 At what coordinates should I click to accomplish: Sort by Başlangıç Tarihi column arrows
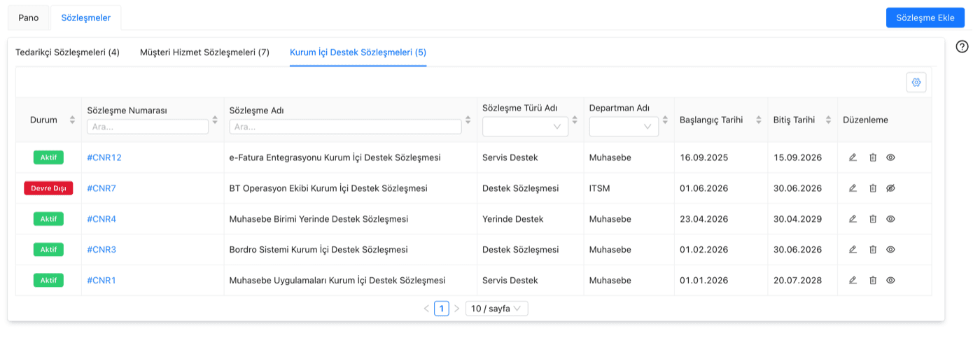point(759,120)
